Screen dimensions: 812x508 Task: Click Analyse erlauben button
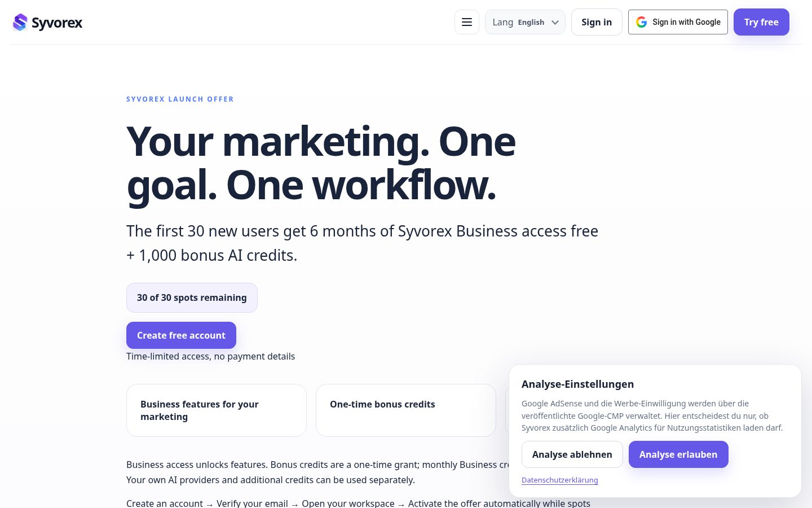(678, 454)
